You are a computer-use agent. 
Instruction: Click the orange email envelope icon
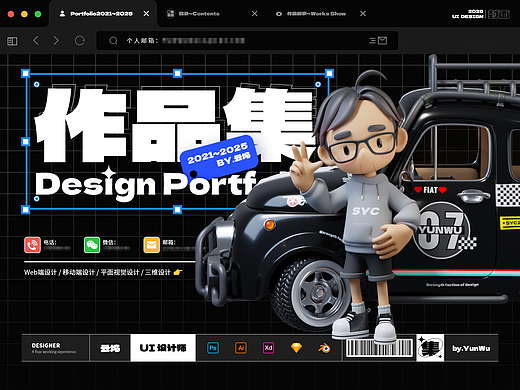pos(152,245)
